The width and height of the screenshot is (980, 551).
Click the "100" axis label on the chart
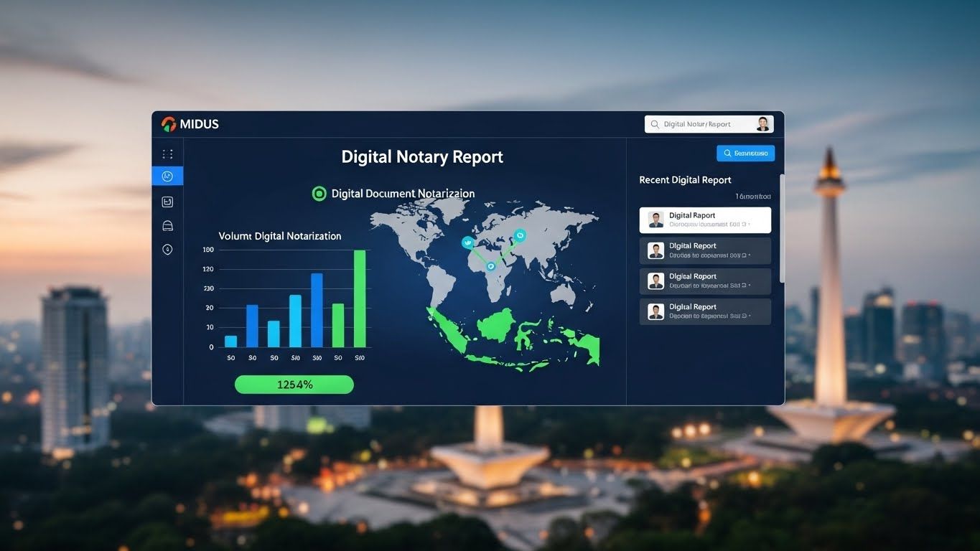click(x=208, y=250)
